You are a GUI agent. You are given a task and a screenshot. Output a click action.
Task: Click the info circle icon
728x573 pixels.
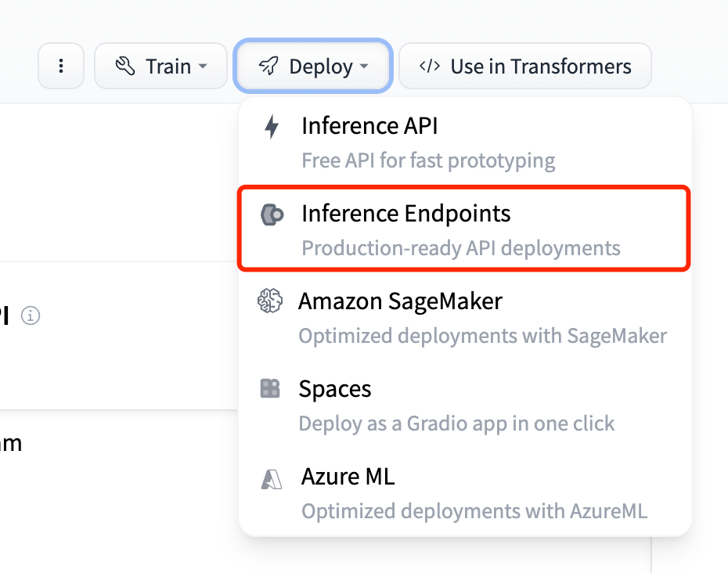(x=31, y=315)
